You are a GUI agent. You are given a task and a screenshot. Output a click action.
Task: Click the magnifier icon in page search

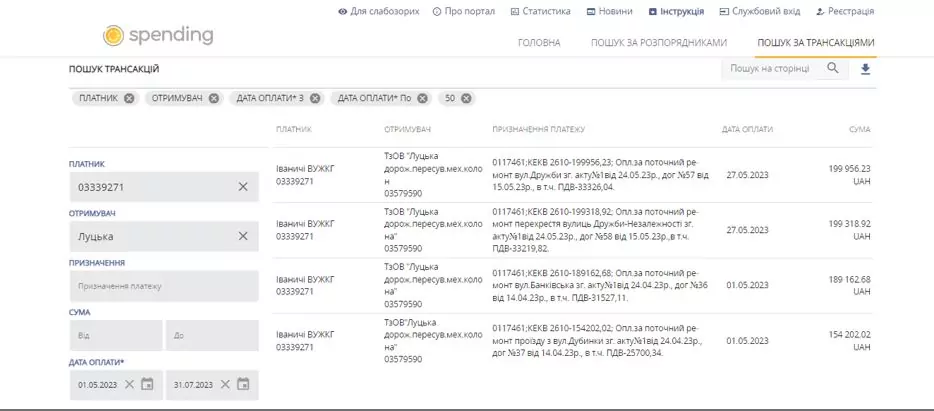[832, 68]
